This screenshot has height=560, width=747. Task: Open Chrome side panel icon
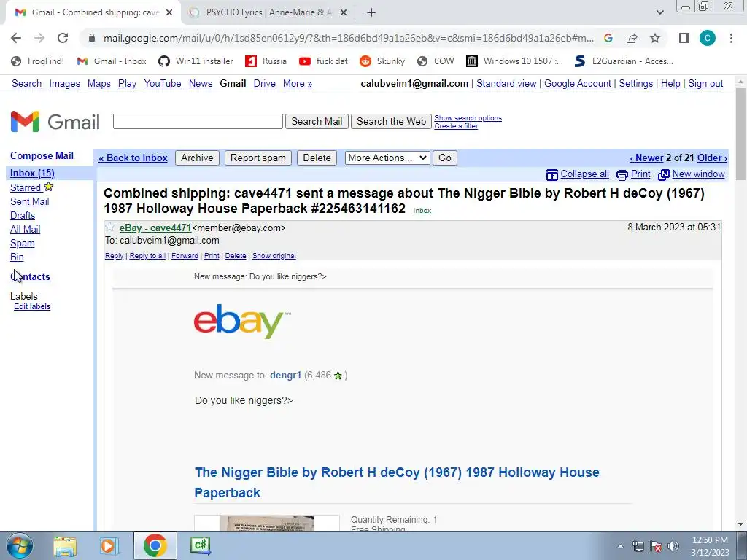click(684, 38)
